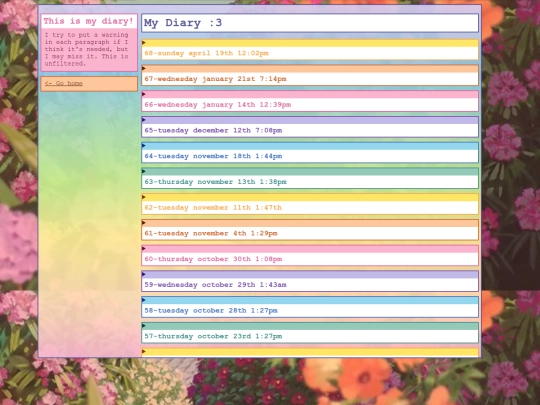The height and width of the screenshot is (405, 540).
Task: Open '57-thursday october 23rd 1:27pm' entry text
Action: pos(213,336)
